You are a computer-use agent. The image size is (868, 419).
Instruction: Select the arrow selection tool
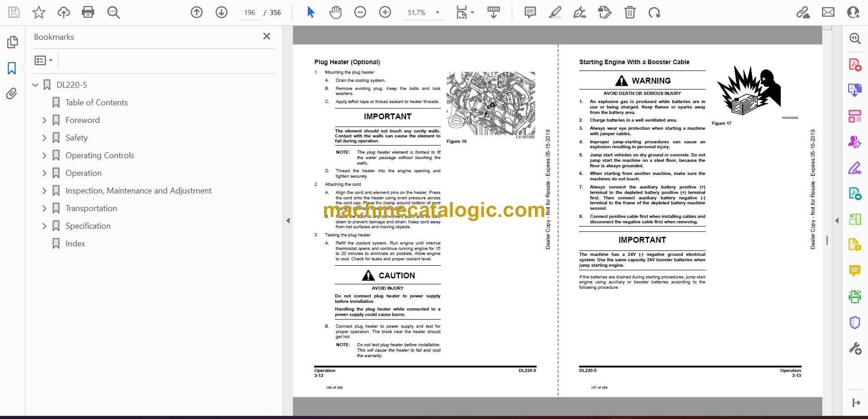click(x=311, y=12)
